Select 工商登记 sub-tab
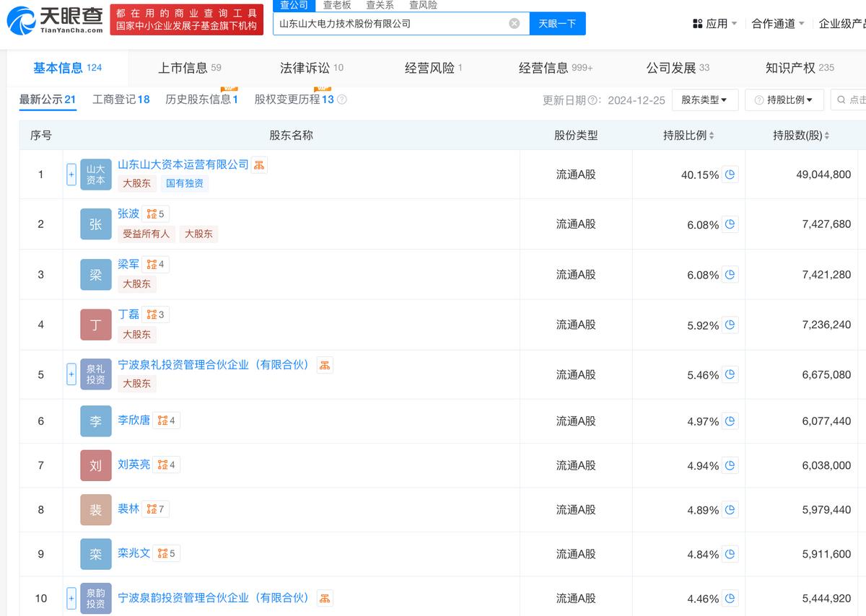The height and width of the screenshot is (616, 866). [x=121, y=100]
